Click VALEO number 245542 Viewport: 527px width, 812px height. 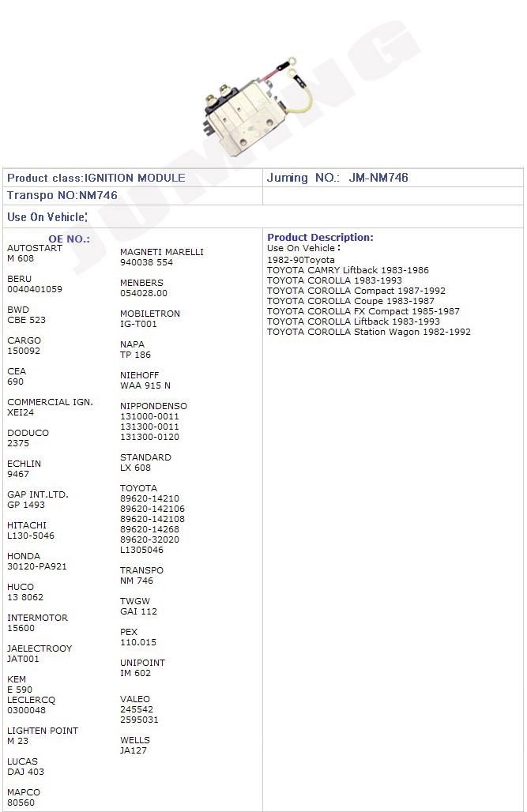click(137, 709)
